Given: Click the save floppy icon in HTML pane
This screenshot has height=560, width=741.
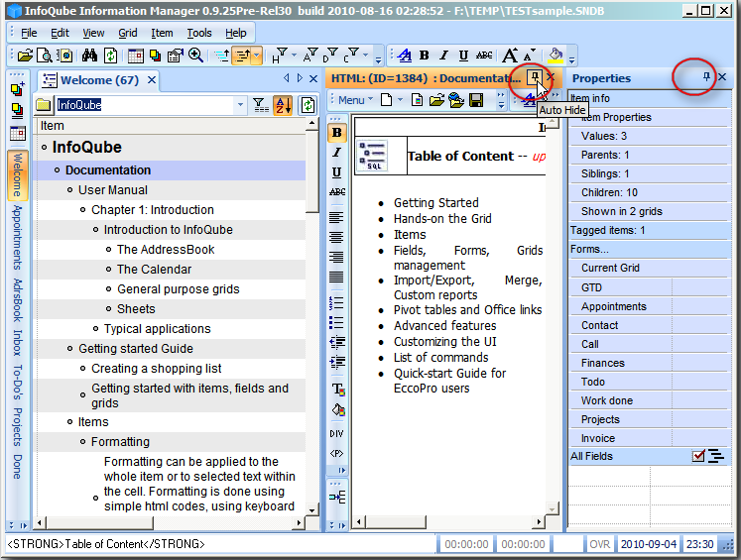Looking at the screenshot, I should (x=476, y=100).
